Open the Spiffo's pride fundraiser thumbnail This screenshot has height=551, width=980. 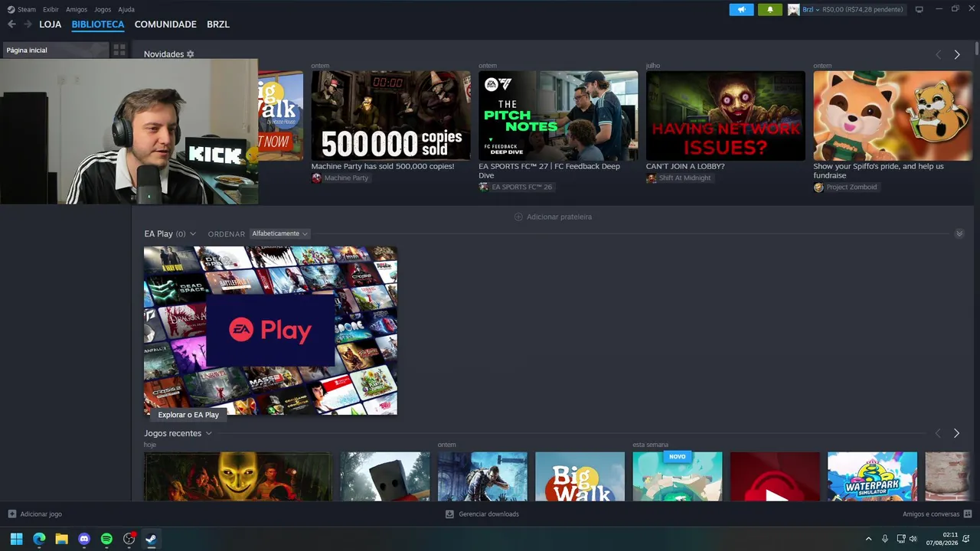893,116
